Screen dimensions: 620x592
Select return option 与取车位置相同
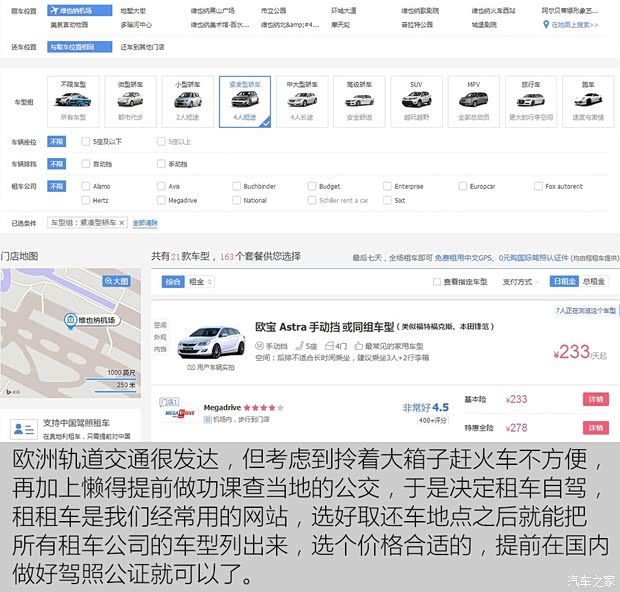click(79, 47)
